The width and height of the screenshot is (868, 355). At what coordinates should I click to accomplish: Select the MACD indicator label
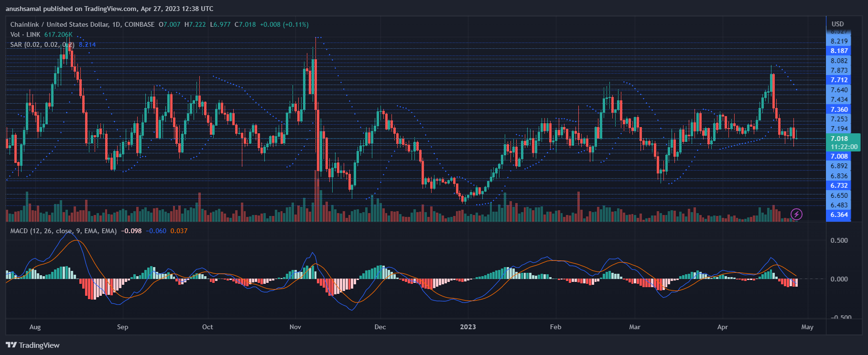pos(64,231)
